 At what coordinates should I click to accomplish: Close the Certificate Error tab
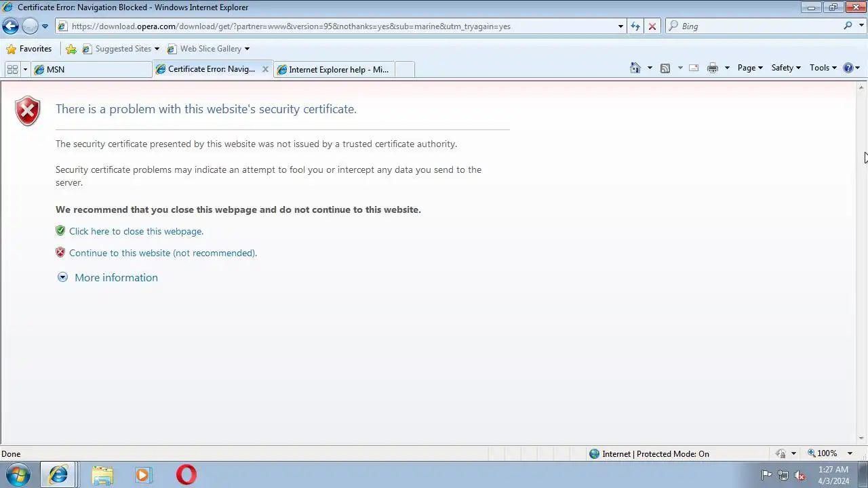pos(265,69)
